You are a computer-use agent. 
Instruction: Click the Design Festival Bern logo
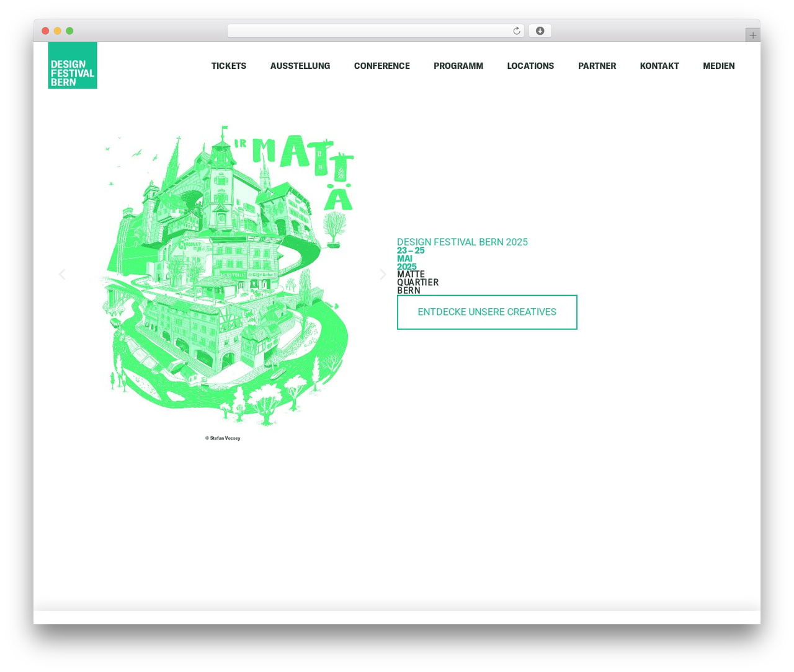click(73, 65)
